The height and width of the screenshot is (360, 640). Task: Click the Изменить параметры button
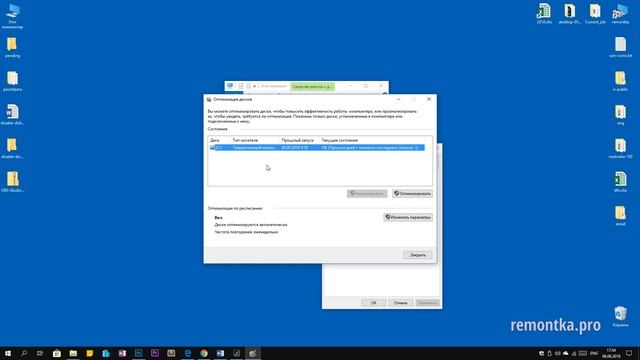pos(408,217)
